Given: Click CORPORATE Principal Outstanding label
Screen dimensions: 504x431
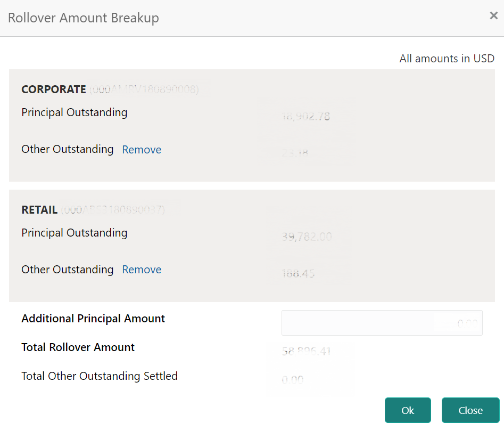Looking at the screenshot, I should [75, 112].
